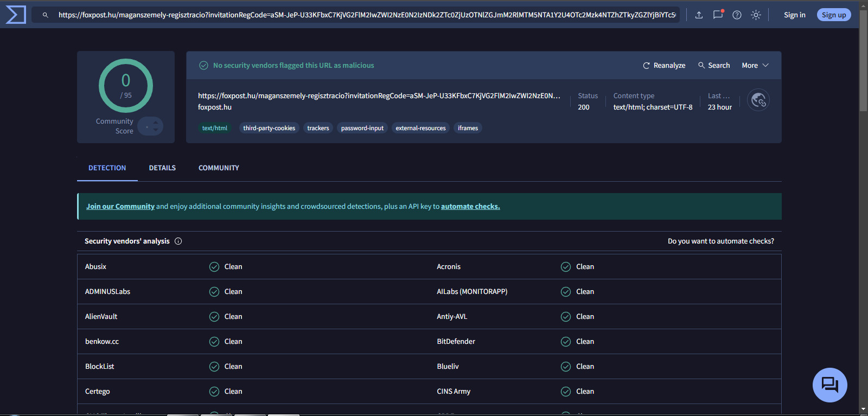Click the Clean check icon for benkow.cc

[214, 342]
